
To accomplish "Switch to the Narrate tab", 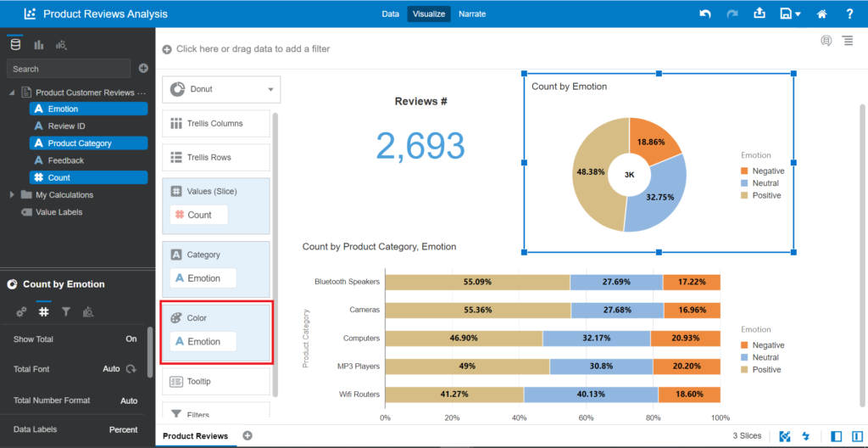I will pyautogui.click(x=472, y=14).
